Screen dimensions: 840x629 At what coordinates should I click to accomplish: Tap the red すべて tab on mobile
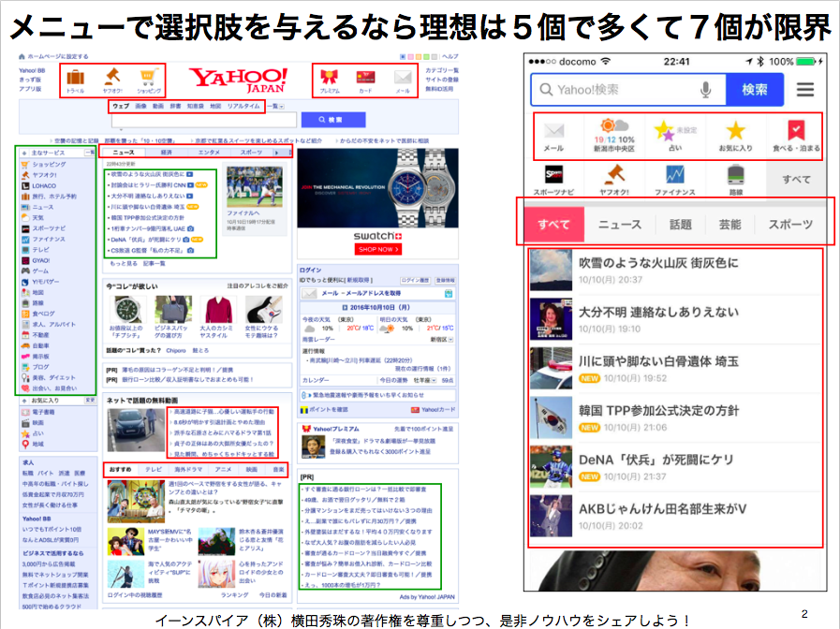pyautogui.click(x=553, y=224)
